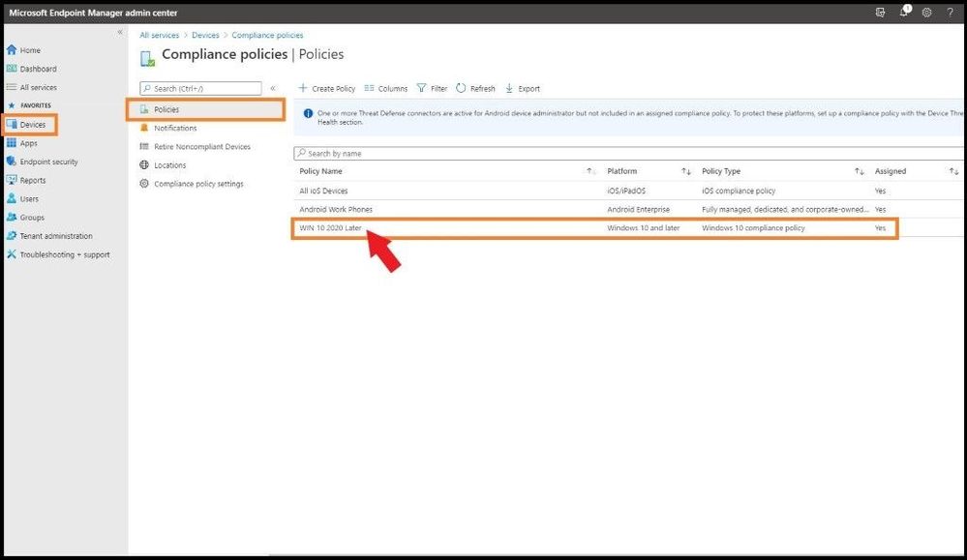Viewport: 967px width, 560px height.
Task: Click Windows 10 and later cell
Action: (644, 228)
